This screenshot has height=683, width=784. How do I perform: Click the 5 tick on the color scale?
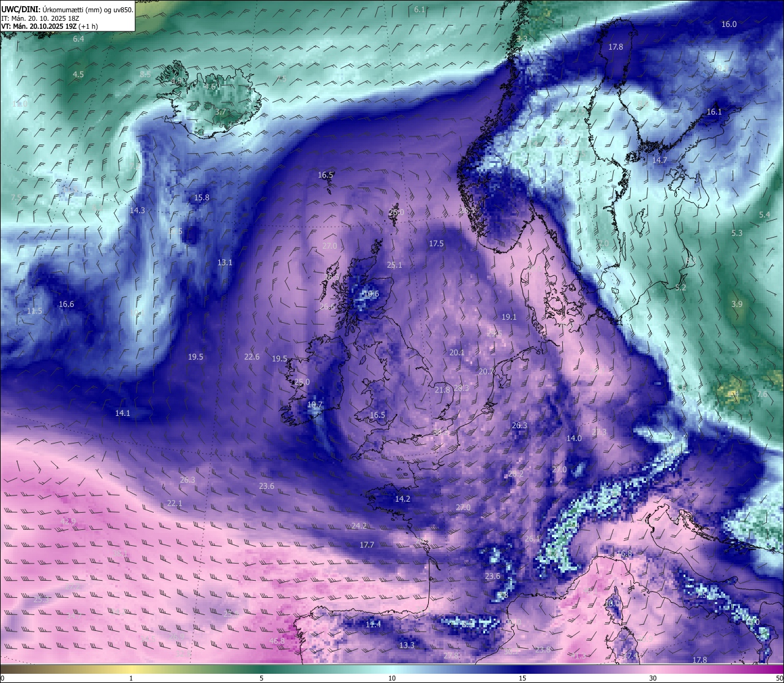click(x=262, y=678)
